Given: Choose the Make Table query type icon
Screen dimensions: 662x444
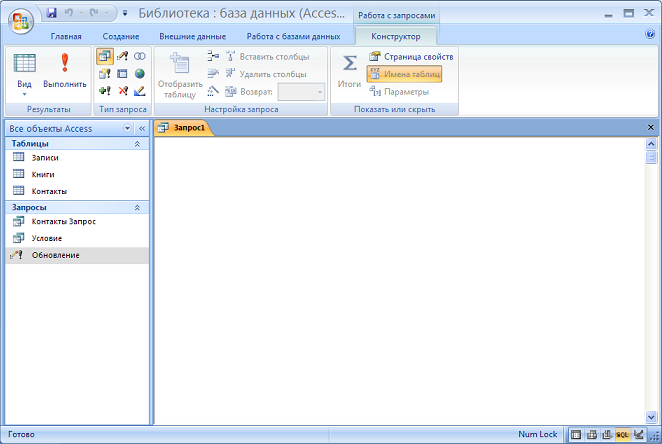Looking at the screenshot, I should 105,74.
